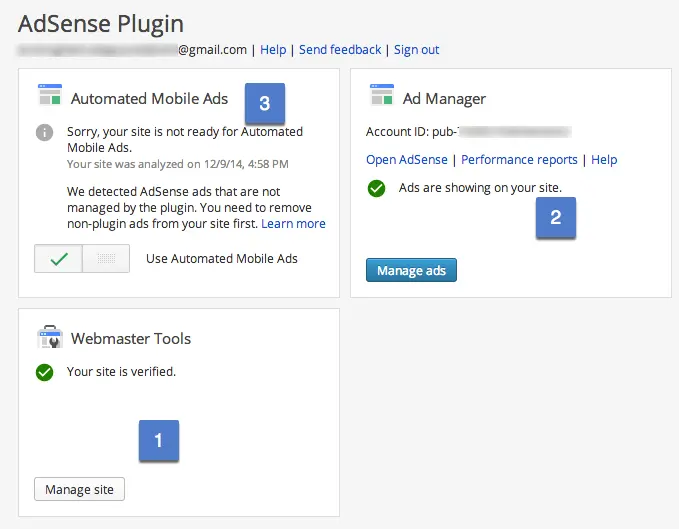Click 'We detected AdSense ads' paragraph
Screen dimensions: 679x529
click(x=196, y=208)
